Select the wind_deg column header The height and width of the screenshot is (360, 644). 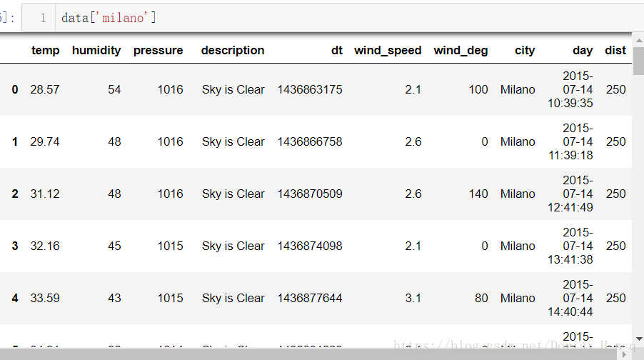[x=461, y=50]
